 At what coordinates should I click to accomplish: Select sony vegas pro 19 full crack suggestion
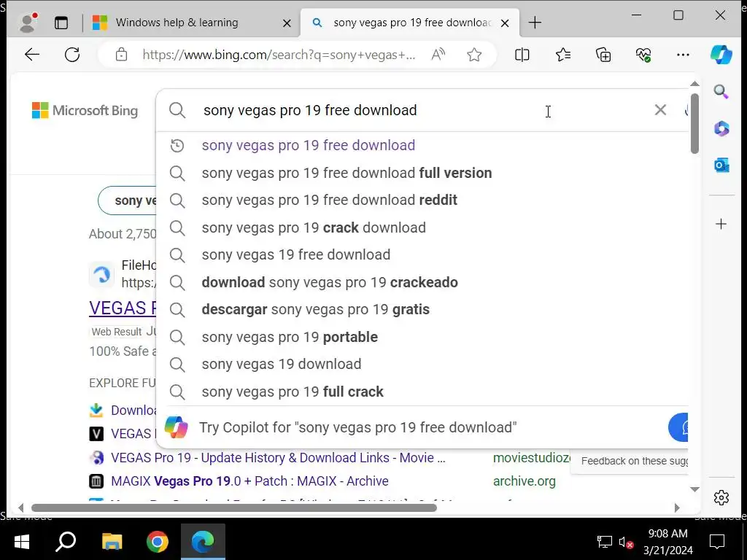coord(422,392)
